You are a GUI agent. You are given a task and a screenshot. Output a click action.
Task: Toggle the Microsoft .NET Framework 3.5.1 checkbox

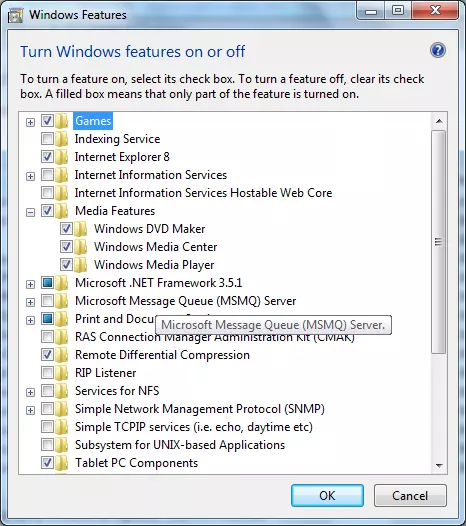[x=47, y=283]
